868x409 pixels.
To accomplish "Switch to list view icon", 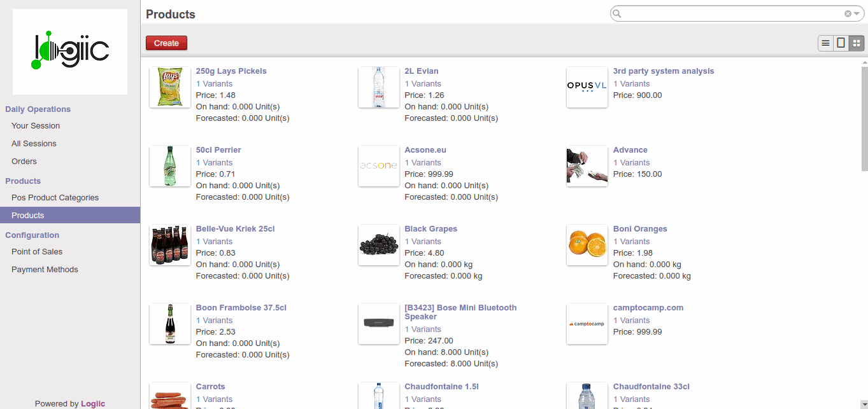I will 825,43.
